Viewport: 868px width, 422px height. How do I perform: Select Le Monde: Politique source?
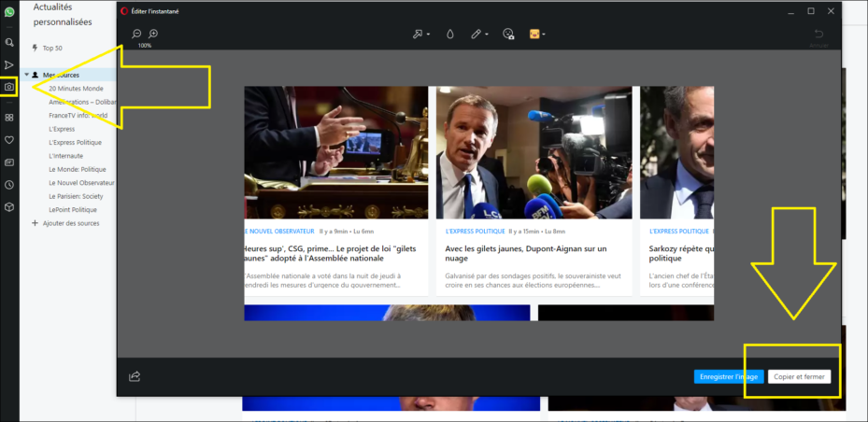[77, 169]
